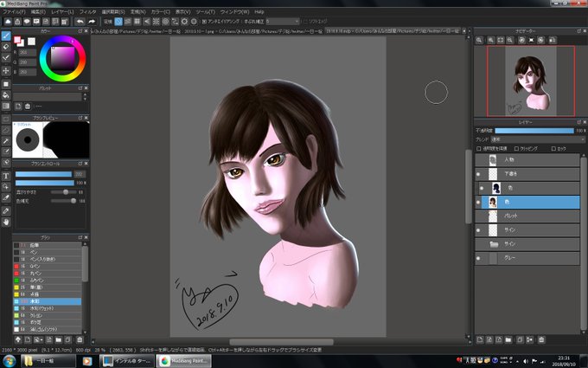The width and height of the screenshot is (588, 368).
Task: Click the Redo arrow in top toolbar
Action: point(92,22)
